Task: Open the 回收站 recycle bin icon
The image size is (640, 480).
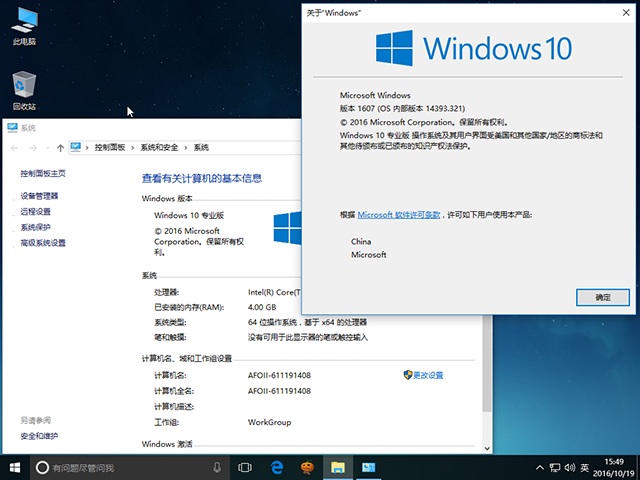Action: pyautogui.click(x=24, y=87)
